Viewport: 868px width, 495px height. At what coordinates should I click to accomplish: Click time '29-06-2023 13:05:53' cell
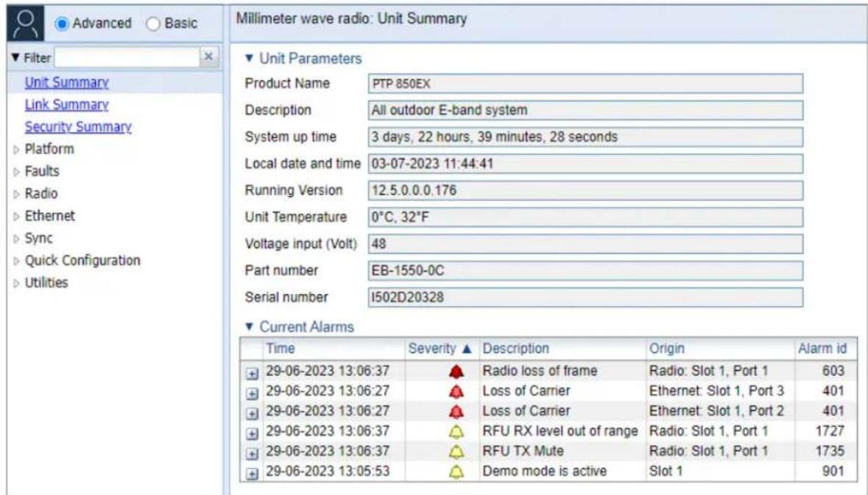point(328,471)
